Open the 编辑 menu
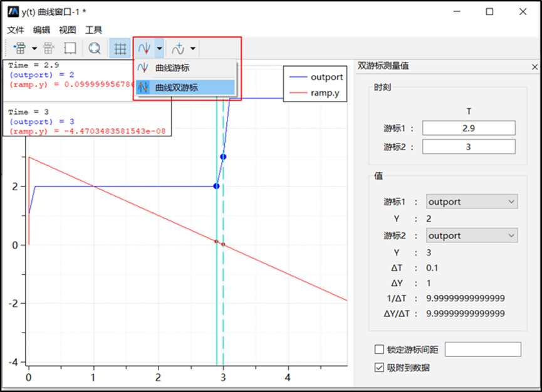 [41, 30]
